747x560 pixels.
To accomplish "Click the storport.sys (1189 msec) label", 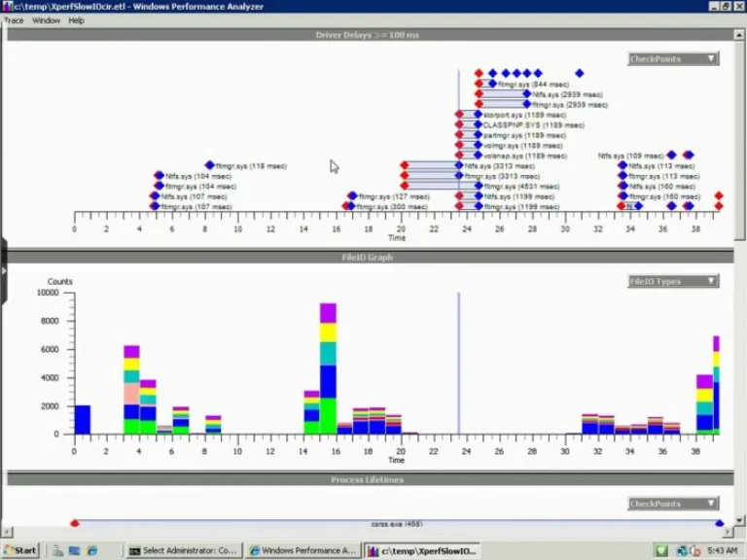I will [524, 115].
